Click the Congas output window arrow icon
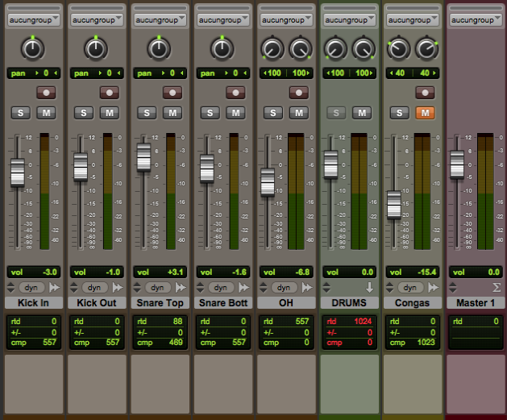Viewport: 507px width, 420px height. coord(434,287)
